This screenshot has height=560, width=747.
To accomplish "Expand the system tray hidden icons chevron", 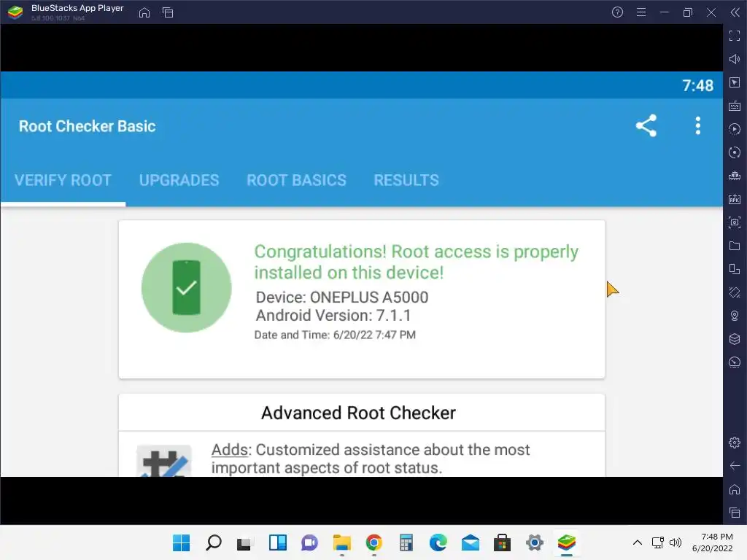I will pos(638,542).
